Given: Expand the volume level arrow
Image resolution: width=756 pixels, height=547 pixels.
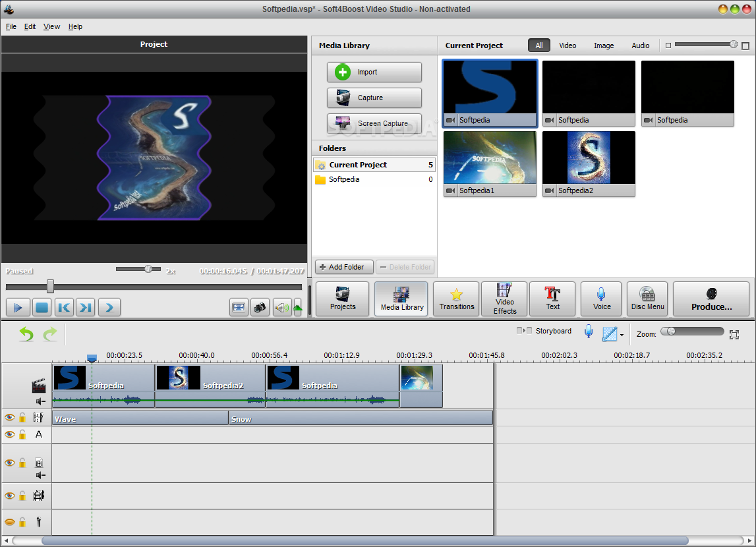Looking at the screenshot, I should [x=297, y=308].
